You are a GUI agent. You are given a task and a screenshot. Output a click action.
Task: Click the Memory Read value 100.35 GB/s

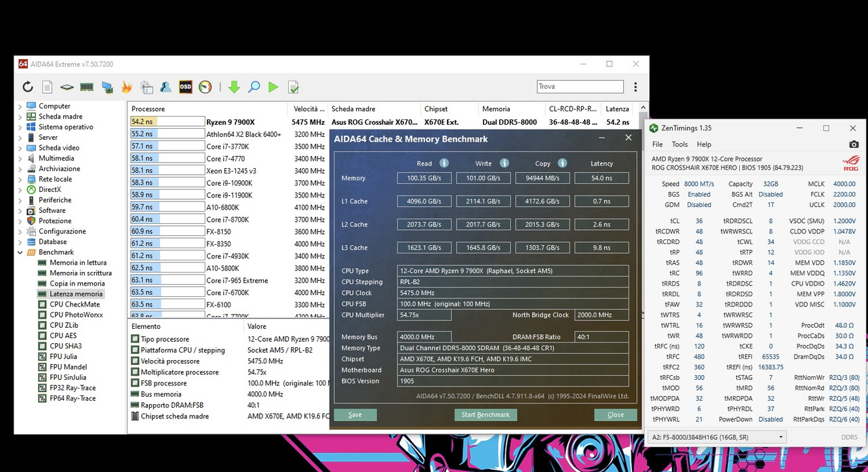(x=425, y=178)
